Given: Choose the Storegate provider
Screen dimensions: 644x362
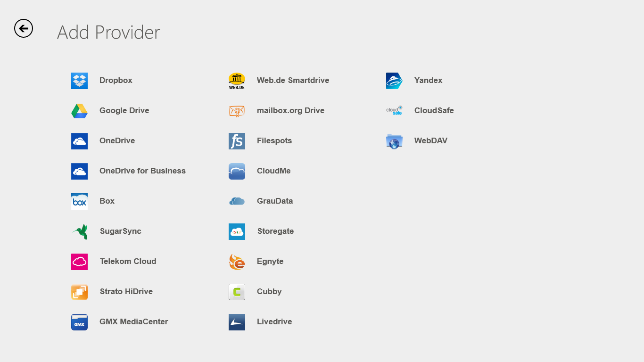Looking at the screenshot, I should point(237,231).
